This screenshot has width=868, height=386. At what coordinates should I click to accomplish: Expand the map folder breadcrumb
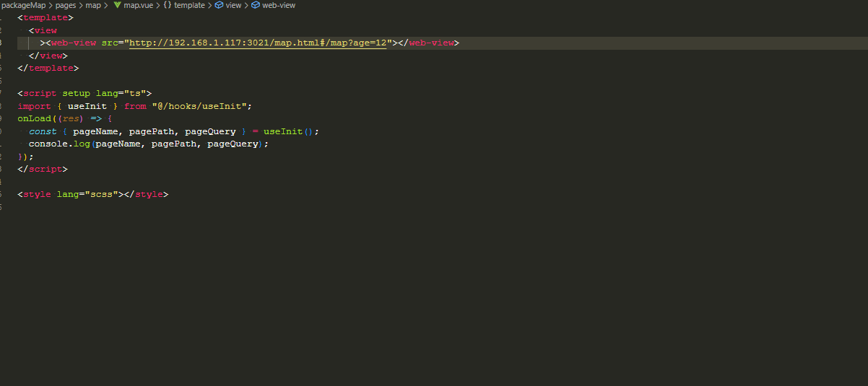click(x=93, y=5)
